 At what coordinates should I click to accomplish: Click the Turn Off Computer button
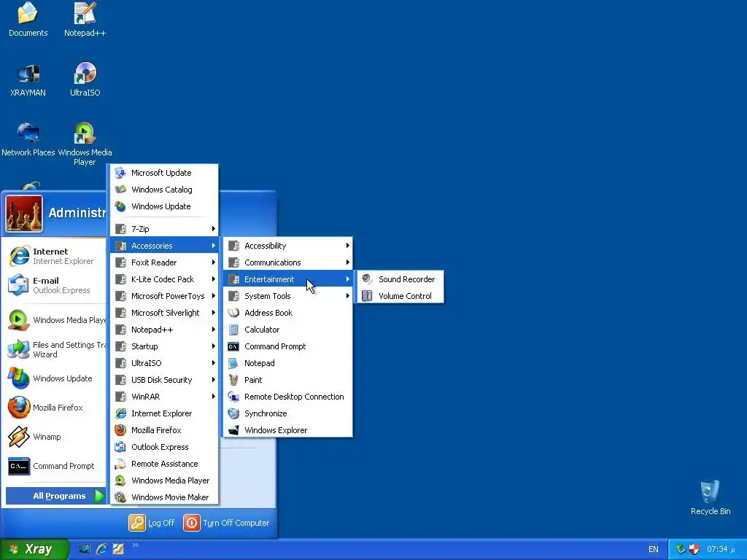(227, 523)
